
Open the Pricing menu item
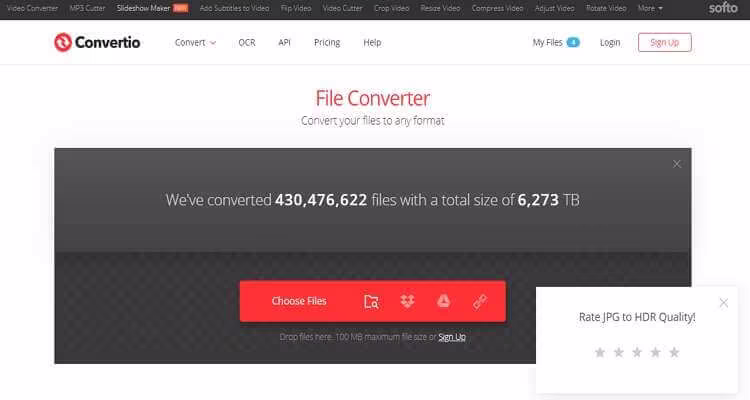[327, 43]
